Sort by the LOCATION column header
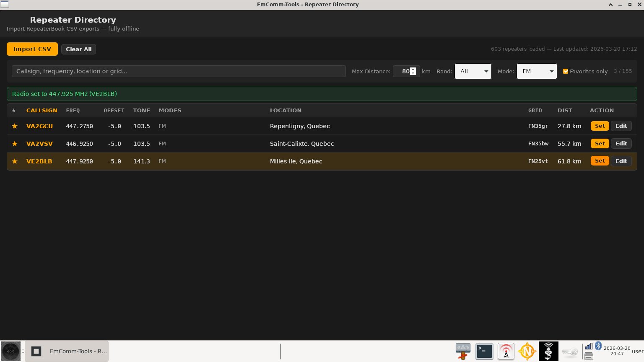This screenshot has height=362, width=644. pos(286,111)
